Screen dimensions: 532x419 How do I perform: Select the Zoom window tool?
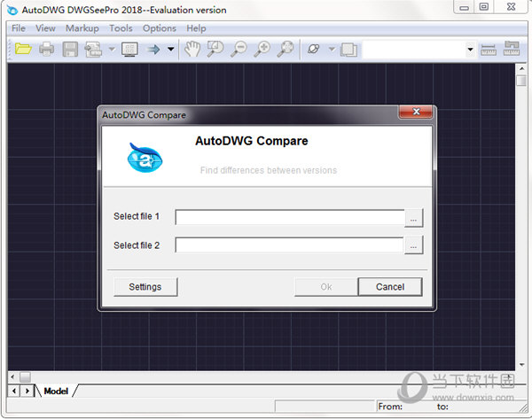215,49
